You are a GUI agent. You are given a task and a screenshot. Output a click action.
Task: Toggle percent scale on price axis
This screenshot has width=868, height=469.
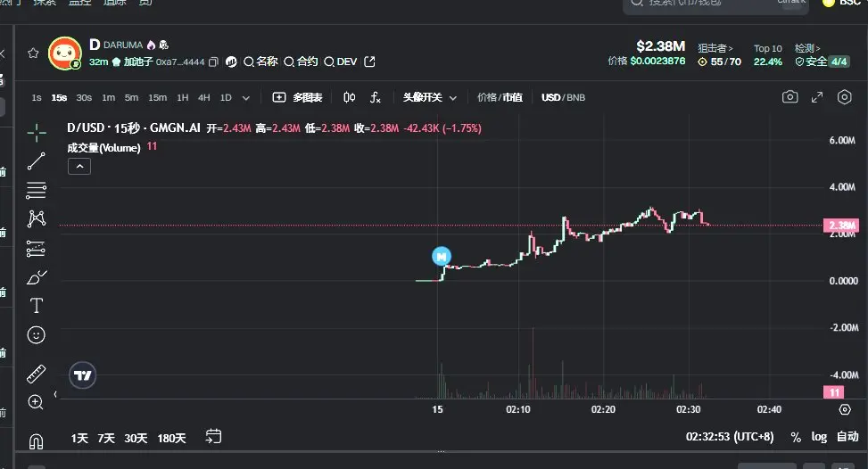point(796,438)
